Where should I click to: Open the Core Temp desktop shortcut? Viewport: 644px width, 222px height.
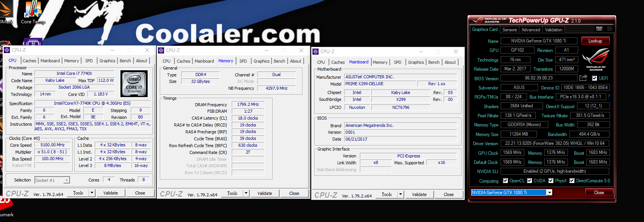[33, 13]
